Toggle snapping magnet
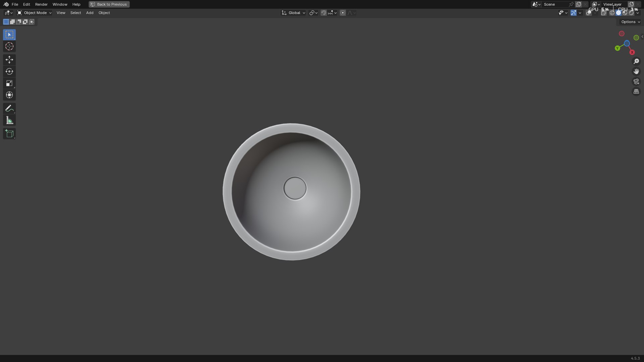This screenshot has width=644, height=362. [x=323, y=13]
